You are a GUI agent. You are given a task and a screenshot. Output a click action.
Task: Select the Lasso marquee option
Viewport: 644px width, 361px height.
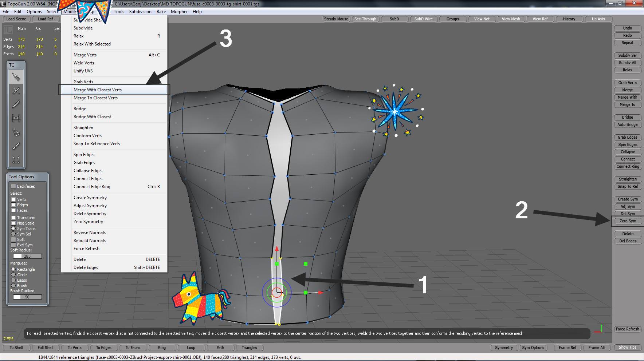tap(13, 280)
